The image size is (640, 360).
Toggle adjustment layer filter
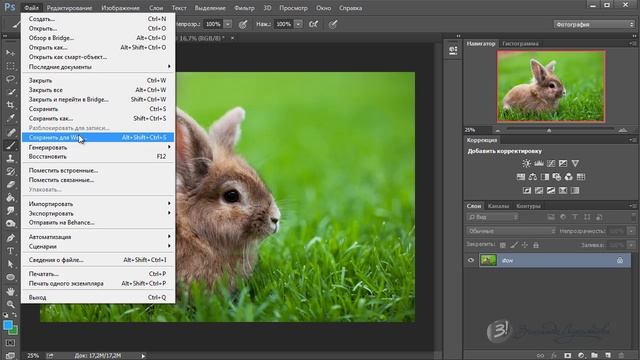tap(563, 217)
